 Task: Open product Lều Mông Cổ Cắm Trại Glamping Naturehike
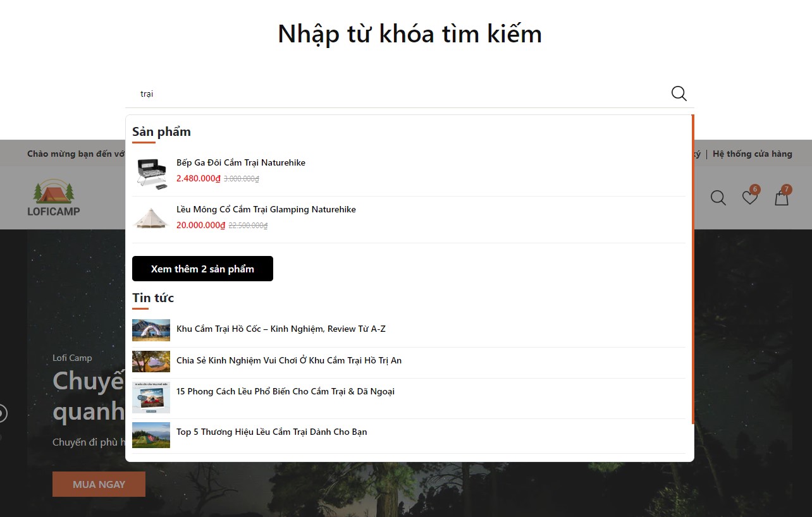point(266,209)
